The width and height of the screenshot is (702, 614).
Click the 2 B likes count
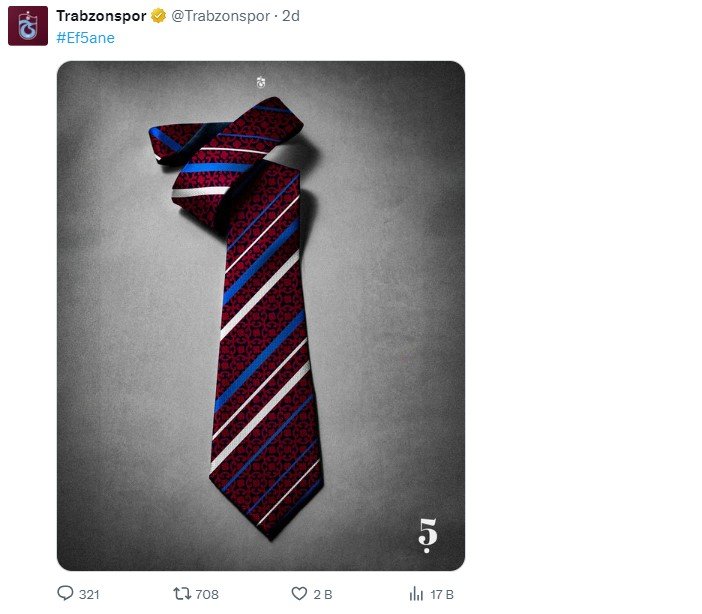coord(323,595)
